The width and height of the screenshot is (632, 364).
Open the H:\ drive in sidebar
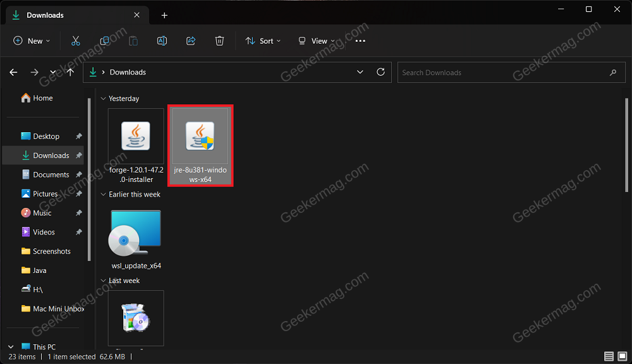point(32,289)
